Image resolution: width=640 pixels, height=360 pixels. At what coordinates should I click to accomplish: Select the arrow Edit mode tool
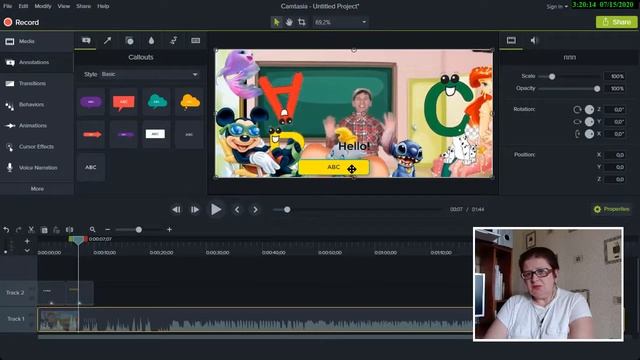[x=276, y=22]
